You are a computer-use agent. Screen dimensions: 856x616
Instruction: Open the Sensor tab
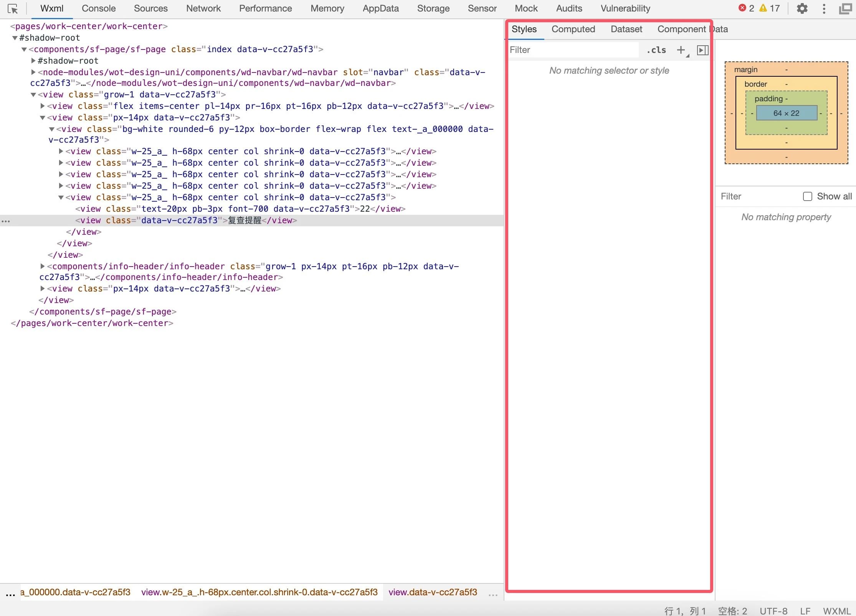click(x=482, y=8)
